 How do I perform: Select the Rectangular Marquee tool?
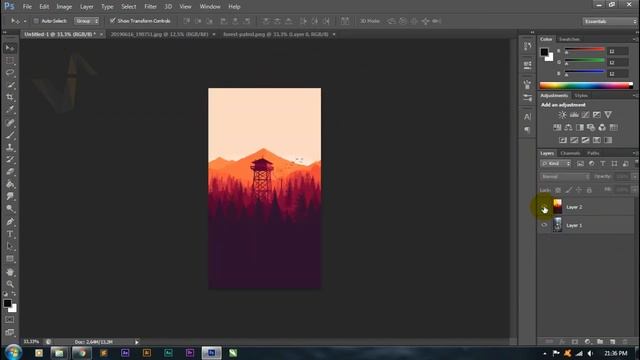tap(10, 61)
